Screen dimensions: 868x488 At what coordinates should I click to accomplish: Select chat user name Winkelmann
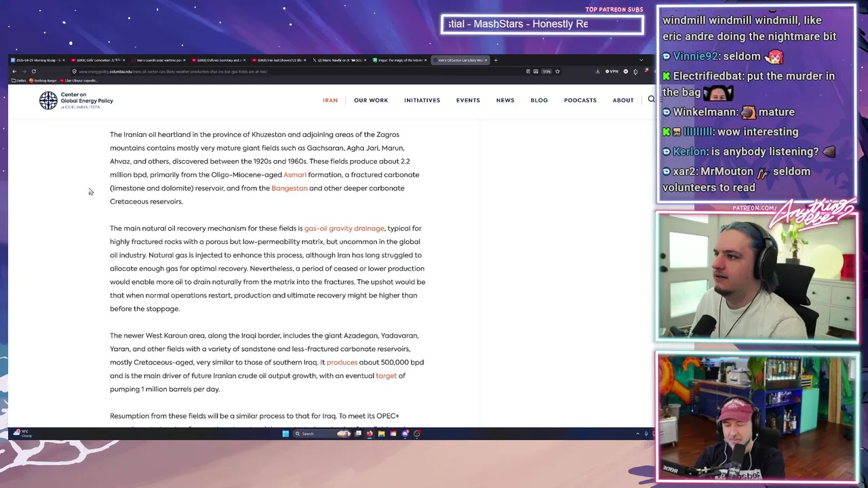click(x=705, y=112)
